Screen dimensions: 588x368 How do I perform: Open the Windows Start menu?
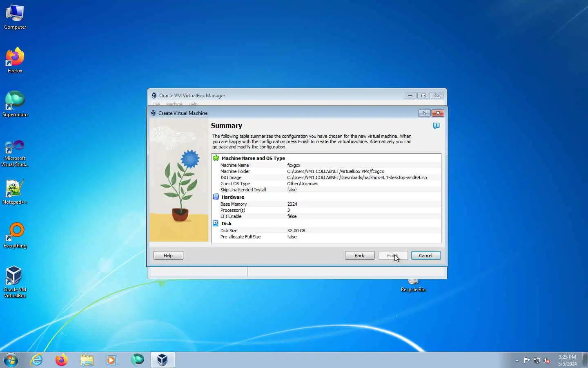coord(11,360)
